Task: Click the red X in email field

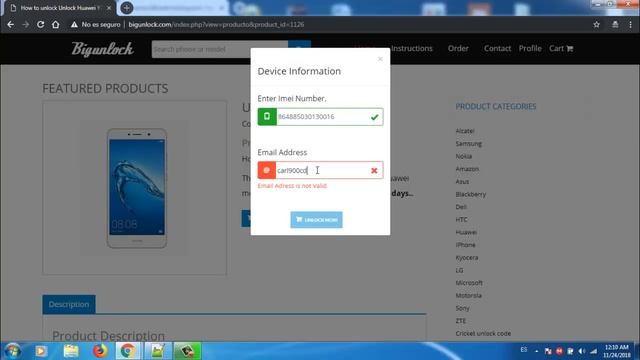Action: (374, 171)
